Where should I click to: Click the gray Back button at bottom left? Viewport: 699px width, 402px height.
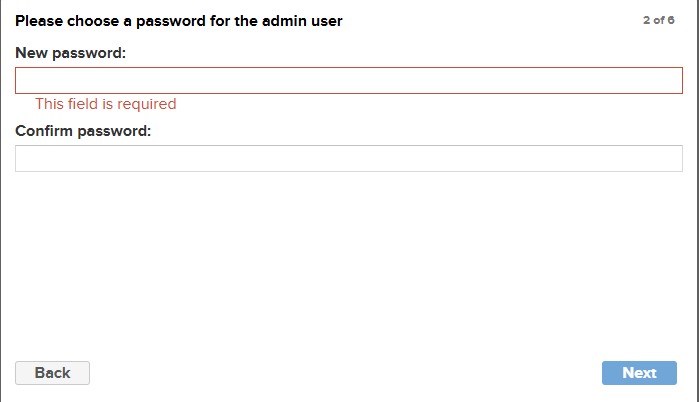point(52,373)
